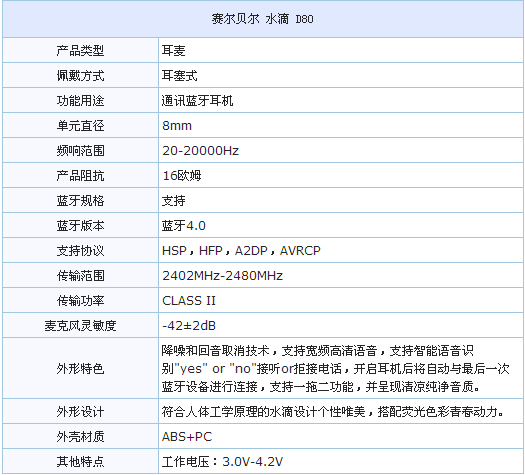Click the 降噪和回音取消技术 description paragraph
This screenshot has height=475, width=525.
click(x=336, y=369)
